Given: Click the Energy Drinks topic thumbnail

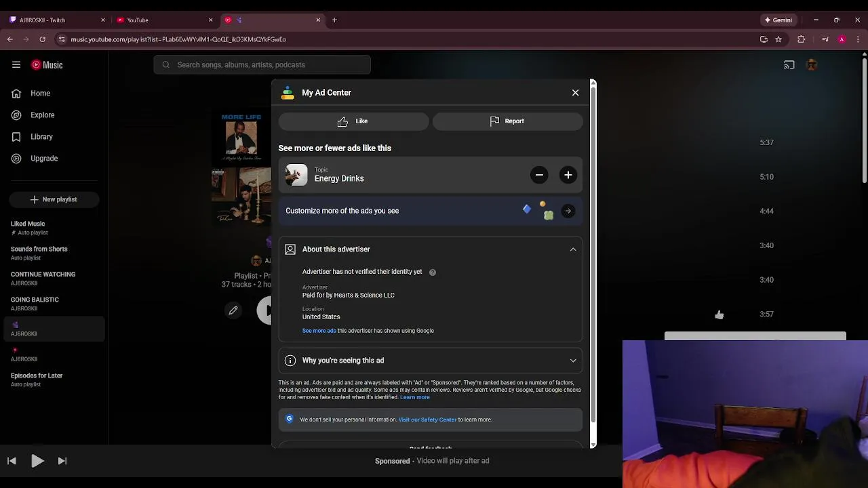Looking at the screenshot, I should [296, 176].
